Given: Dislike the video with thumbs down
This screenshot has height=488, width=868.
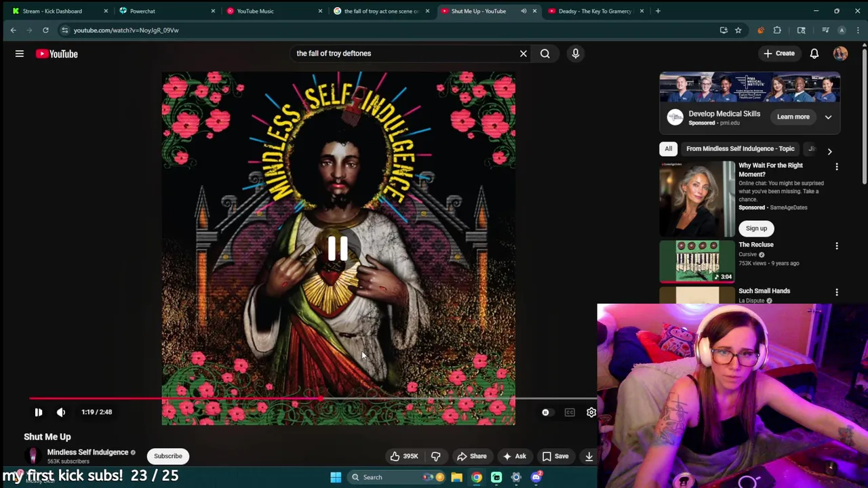Looking at the screenshot, I should (x=436, y=456).
